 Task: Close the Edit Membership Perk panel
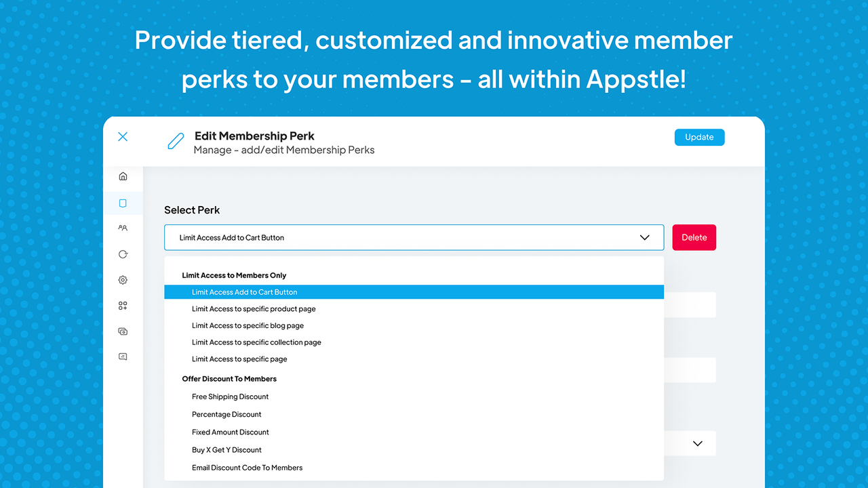click(123, 136)
